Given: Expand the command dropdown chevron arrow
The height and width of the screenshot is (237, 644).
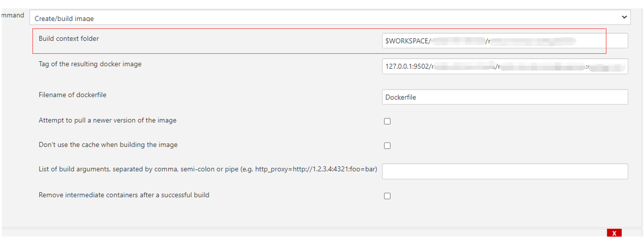Looking at the screenshot, I should 624,17.
